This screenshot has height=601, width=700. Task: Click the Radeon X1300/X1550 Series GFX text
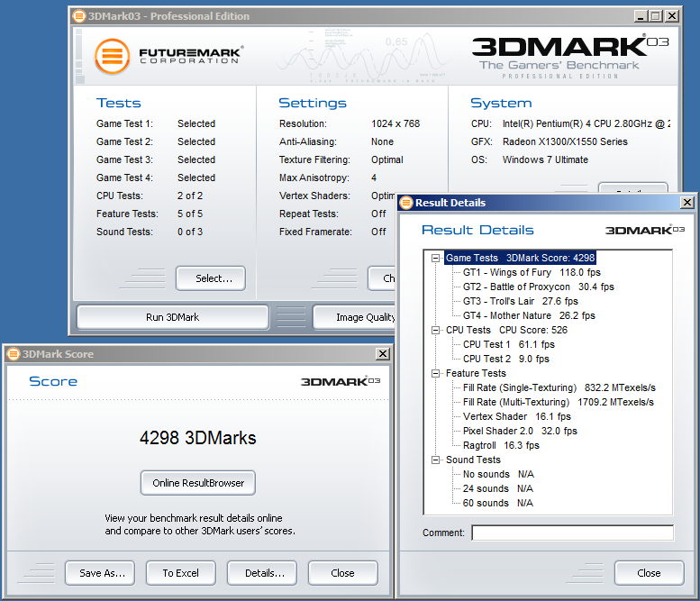[x=565, y=142]
